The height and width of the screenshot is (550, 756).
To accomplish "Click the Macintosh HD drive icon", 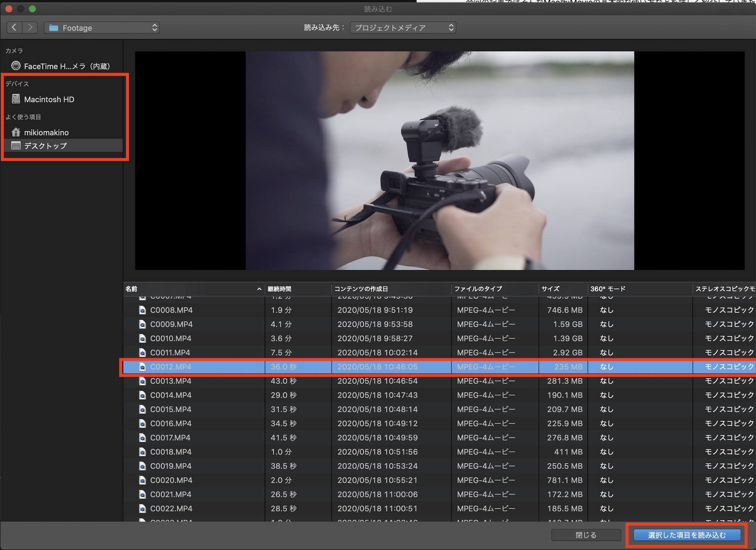I will 16,99.
